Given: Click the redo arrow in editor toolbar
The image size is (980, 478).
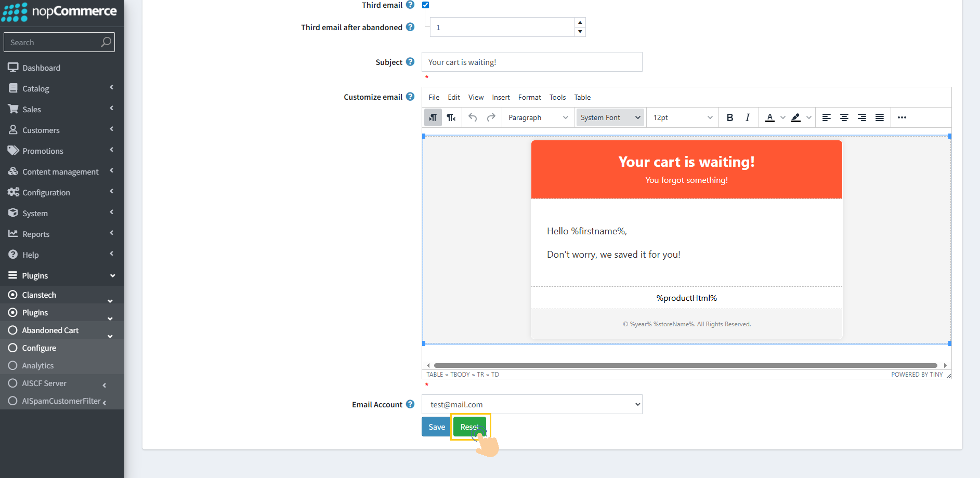Looking at the screenshot, I should [491, 117].
